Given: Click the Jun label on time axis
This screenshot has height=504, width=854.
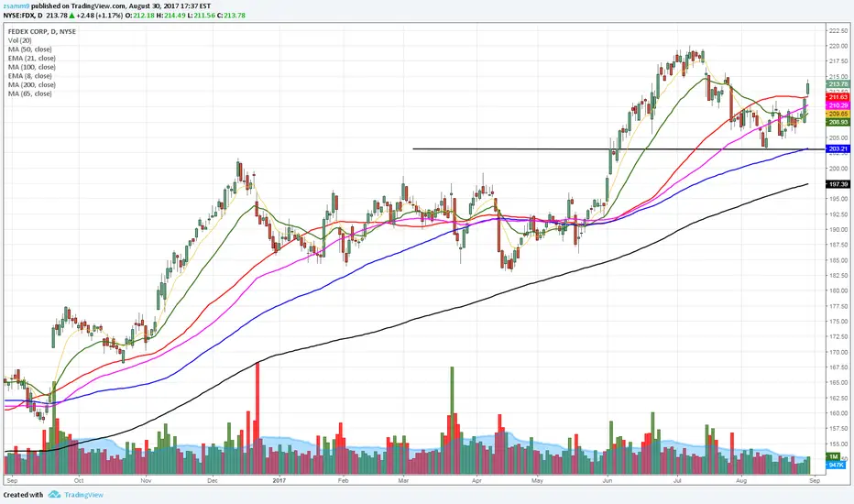Looking at the screenshot, I should coord(607,480).
